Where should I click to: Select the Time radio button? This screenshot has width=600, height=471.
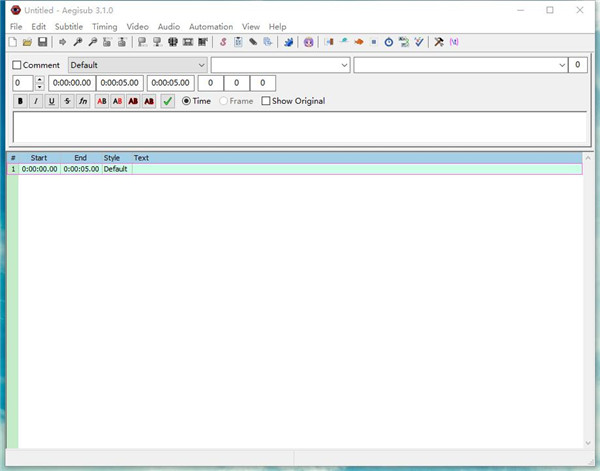click(187, 101)
